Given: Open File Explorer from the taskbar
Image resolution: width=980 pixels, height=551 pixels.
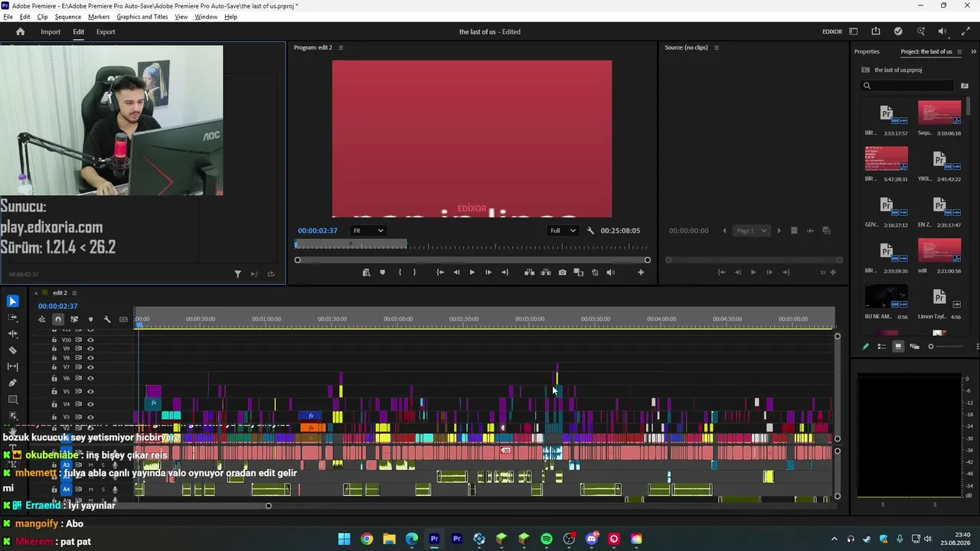Looking at the screenshot, I should 389,539.
